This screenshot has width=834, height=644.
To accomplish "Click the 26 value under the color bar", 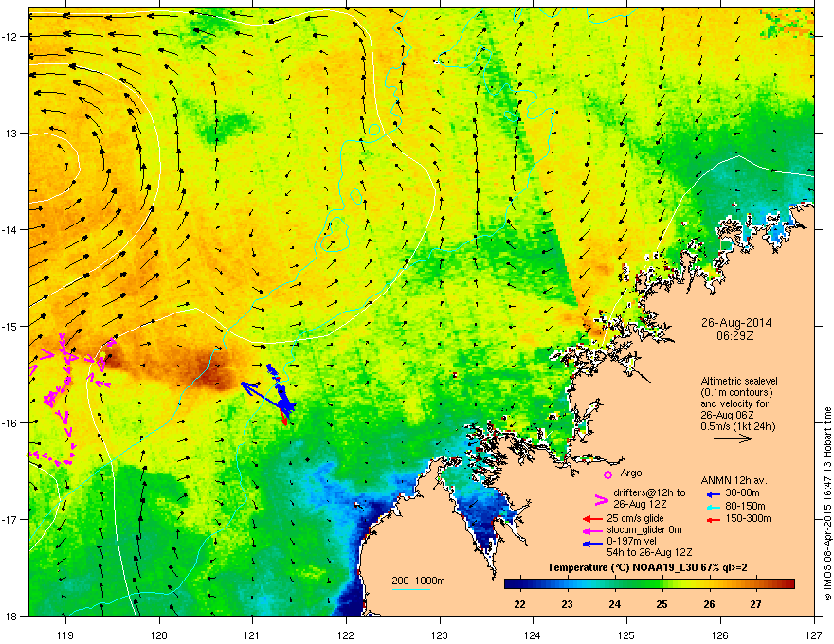I will (x=709, y=604).
